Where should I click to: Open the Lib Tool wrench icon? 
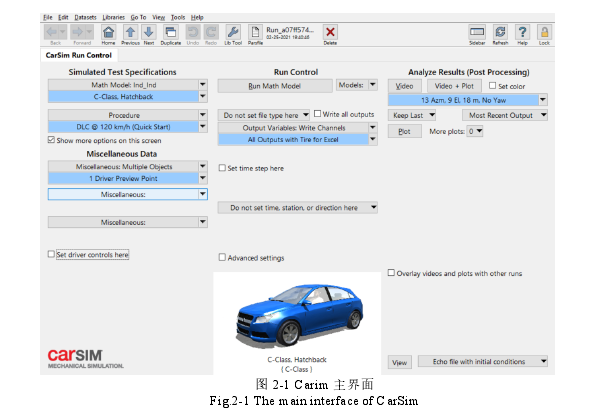(233, 32)
